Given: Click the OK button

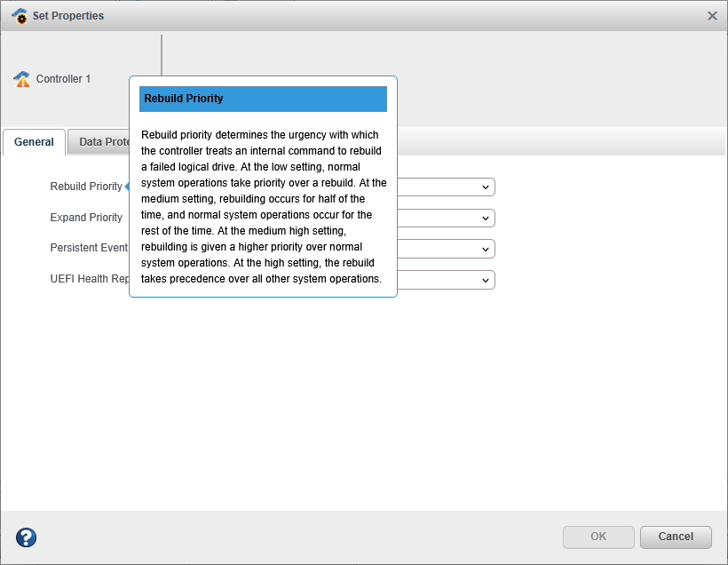Looking at the screenshot, I should (598, 537).
